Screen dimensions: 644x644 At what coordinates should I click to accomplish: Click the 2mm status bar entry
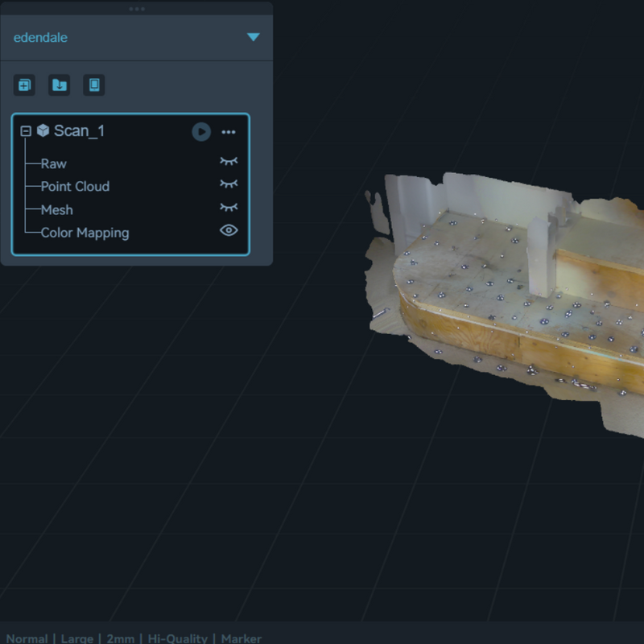click(x=120, y=638)
